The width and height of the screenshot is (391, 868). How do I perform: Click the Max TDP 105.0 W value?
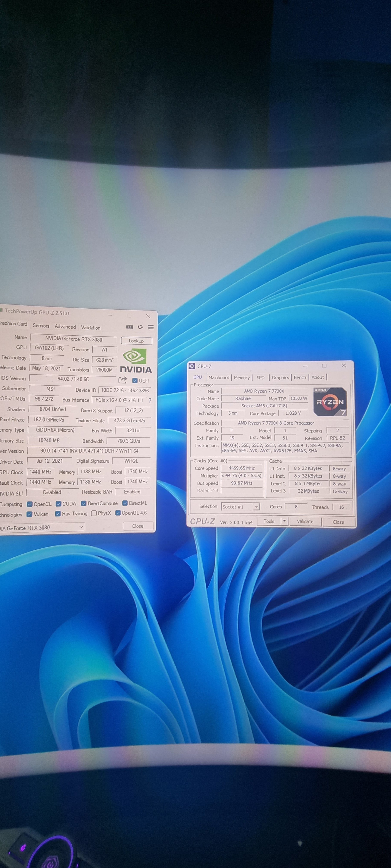click(x=299, y=398)
